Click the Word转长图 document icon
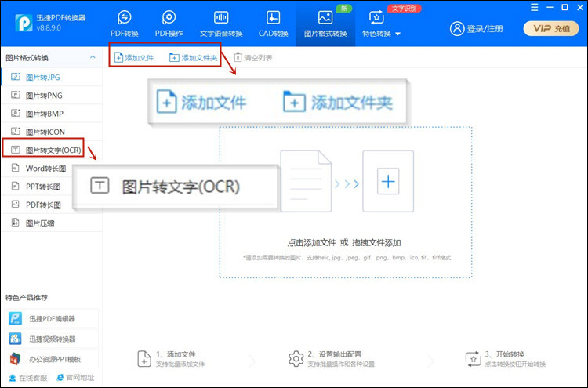The image size is (588, 388). [15, 168]
